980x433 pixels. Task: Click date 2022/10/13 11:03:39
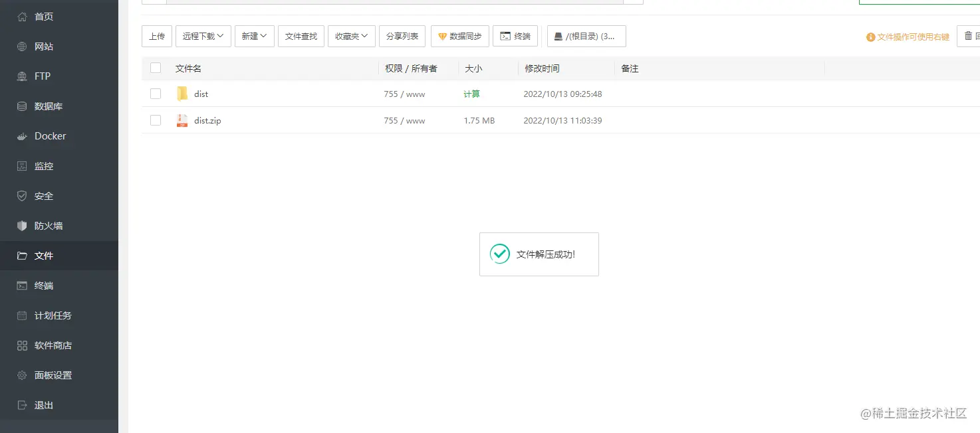(x=563, y=121)
